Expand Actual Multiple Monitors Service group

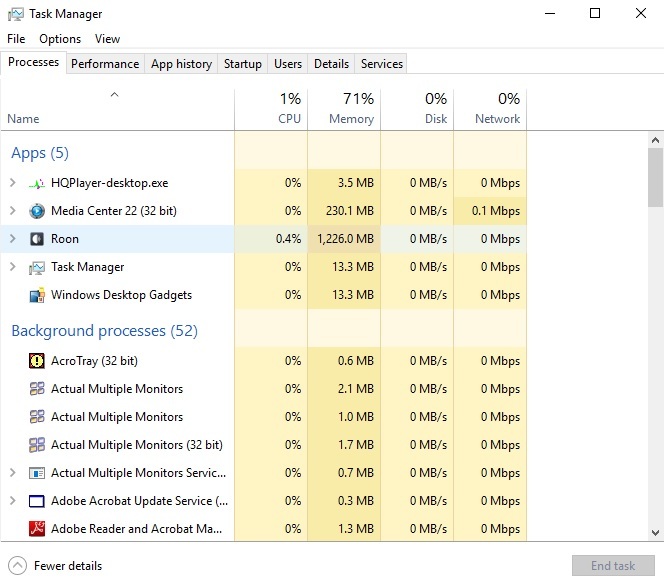(13, 473)
